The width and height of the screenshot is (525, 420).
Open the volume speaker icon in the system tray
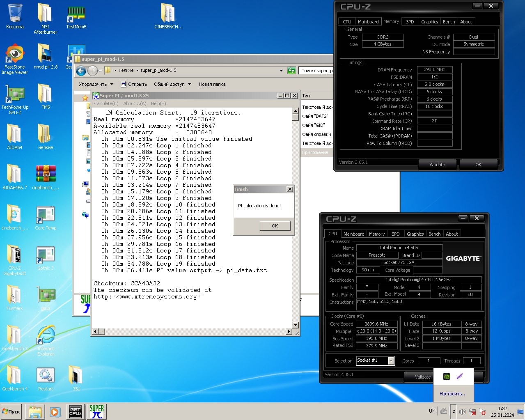pyautogui.click(x=463, y=411)
